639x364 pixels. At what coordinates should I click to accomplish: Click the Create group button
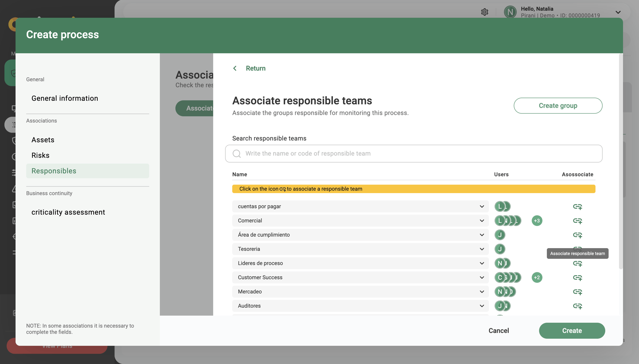558,105
